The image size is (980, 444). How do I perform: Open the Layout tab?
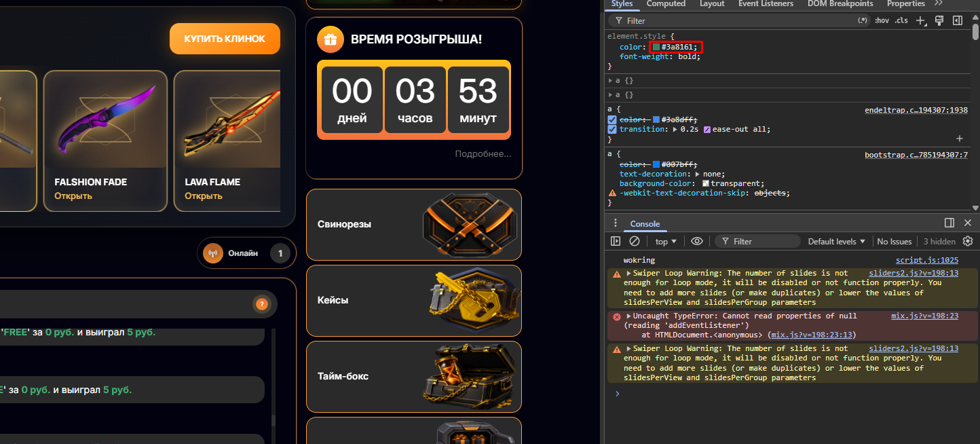point(712,3)
